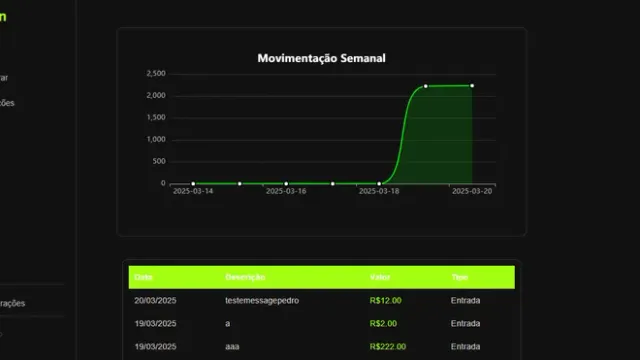
Task: Click the 'Valor' column header
Action: pos(380,277)
